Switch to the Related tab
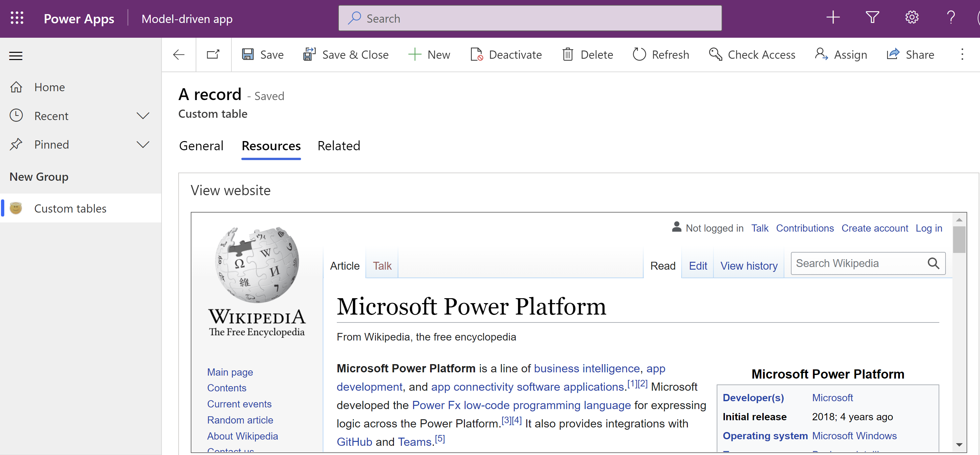The width and height of the screenshot is (980, 455). click(x=338, y=145)
